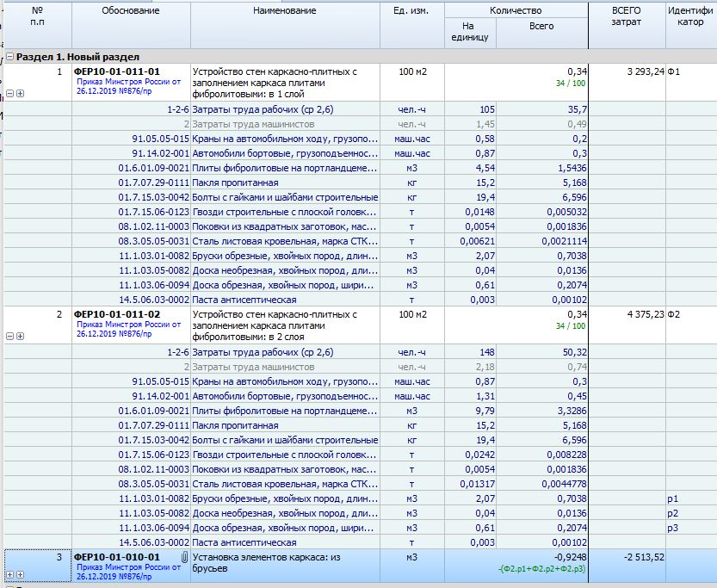Select per-unit value 9,79 for плиты
Viewport: 717px width, 588px height.
(x=485, y=411)
